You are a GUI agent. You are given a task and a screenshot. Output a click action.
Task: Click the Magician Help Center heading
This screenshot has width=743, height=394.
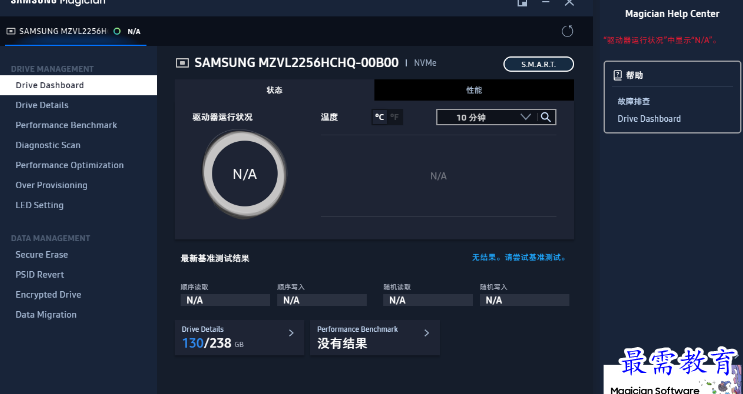[672, 14]
